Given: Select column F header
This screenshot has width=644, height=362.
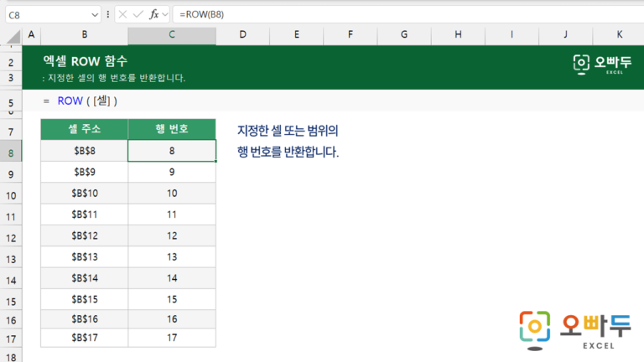Looking at the screenshot, I should click(x=351, y=35).
